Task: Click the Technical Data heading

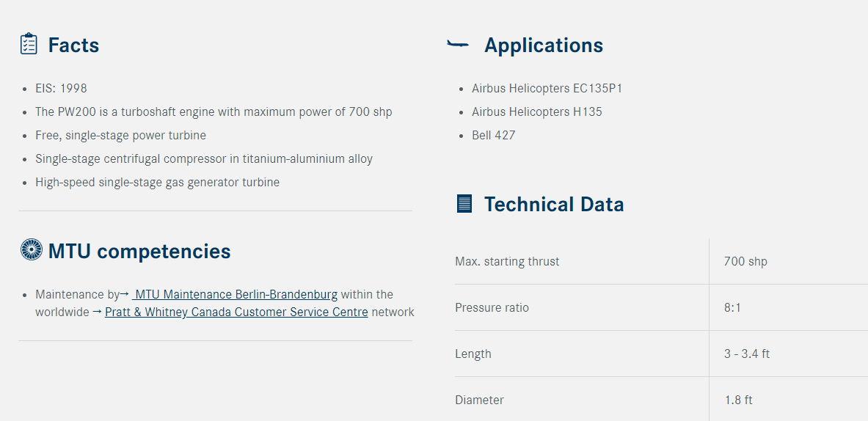Action: (x=554, y=204)
